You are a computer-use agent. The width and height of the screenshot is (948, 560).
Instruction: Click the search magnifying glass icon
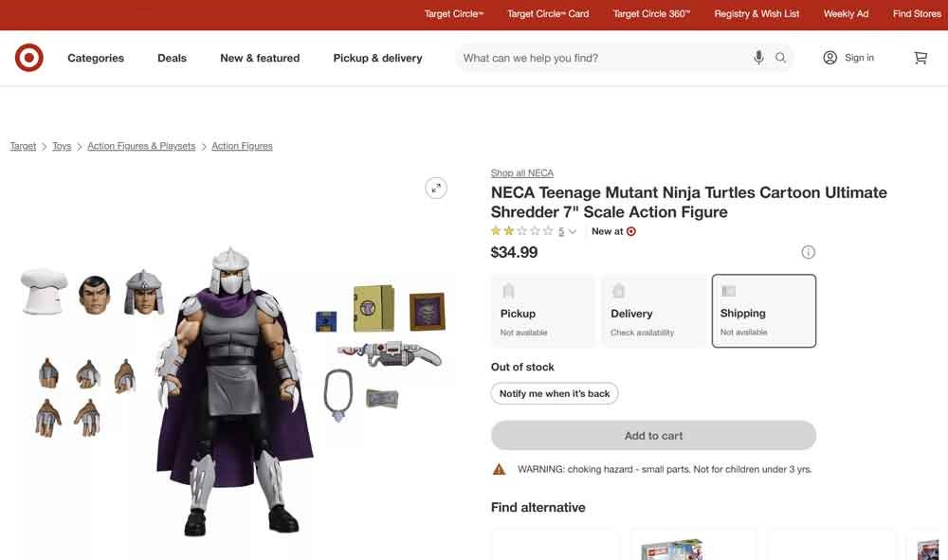[780, 57]
